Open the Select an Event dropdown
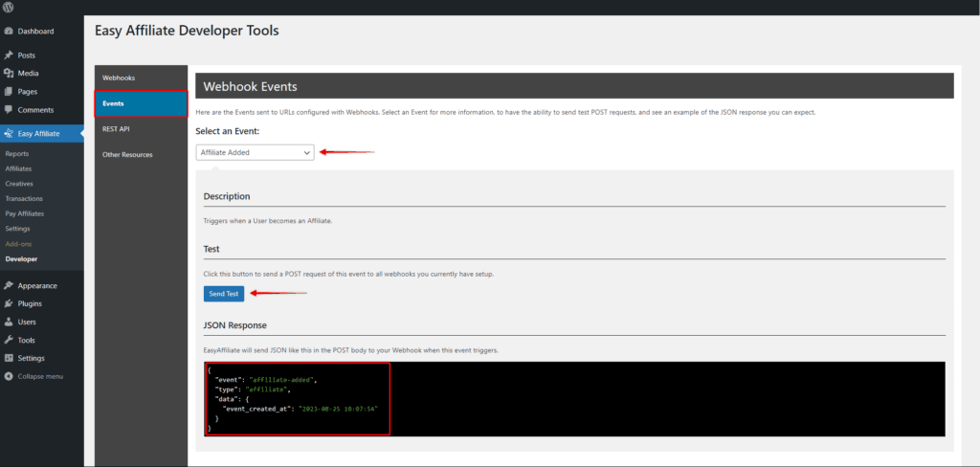 coord(255,152)
